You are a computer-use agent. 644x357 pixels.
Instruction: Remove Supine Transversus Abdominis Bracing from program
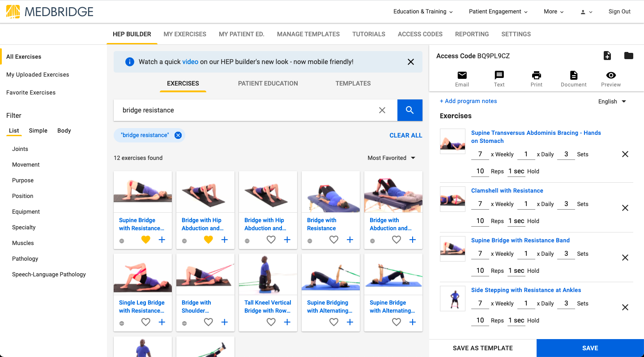tap(625, 154)
